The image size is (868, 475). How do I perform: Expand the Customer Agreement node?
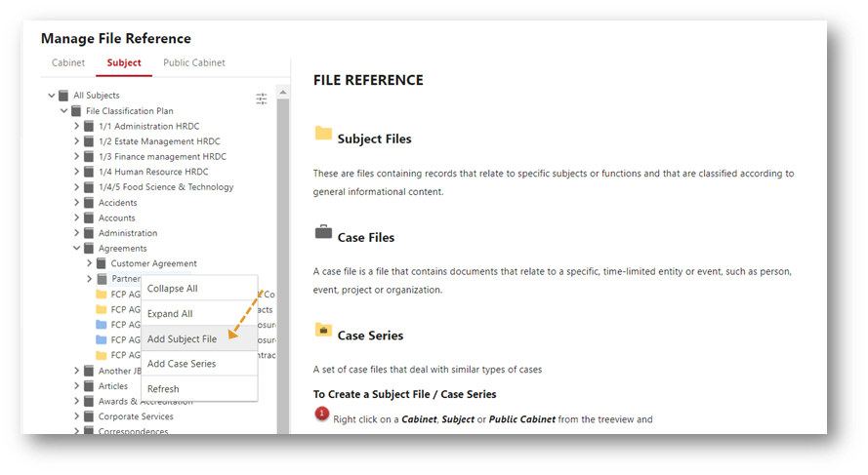pyautogui.click(x=90, y=263)
